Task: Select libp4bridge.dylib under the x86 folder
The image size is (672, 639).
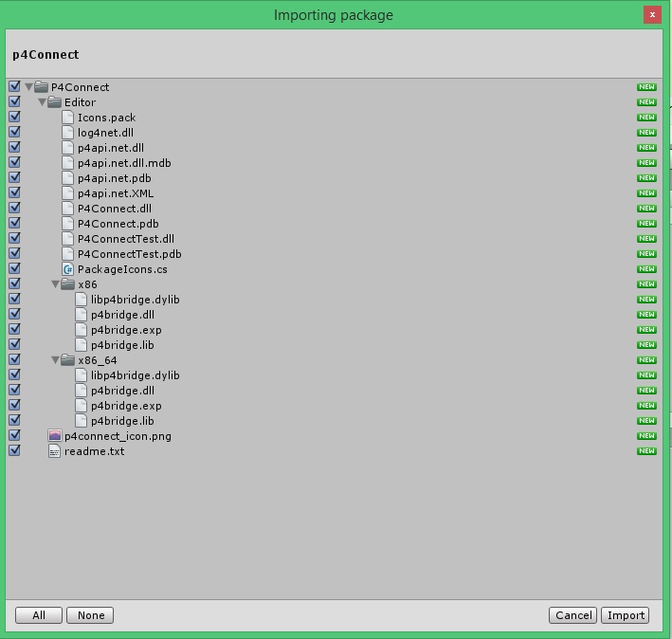Action: (x=135, y=300)
